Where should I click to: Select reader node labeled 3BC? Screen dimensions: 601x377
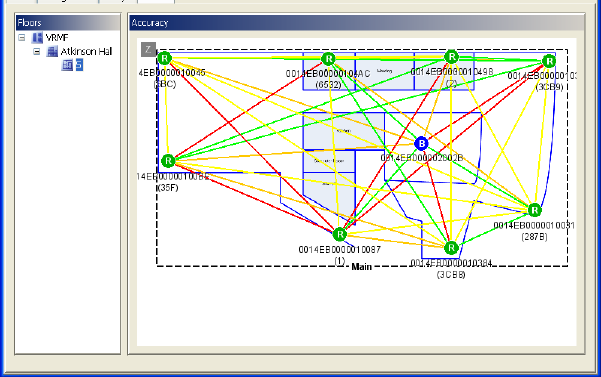pos(164,59)
